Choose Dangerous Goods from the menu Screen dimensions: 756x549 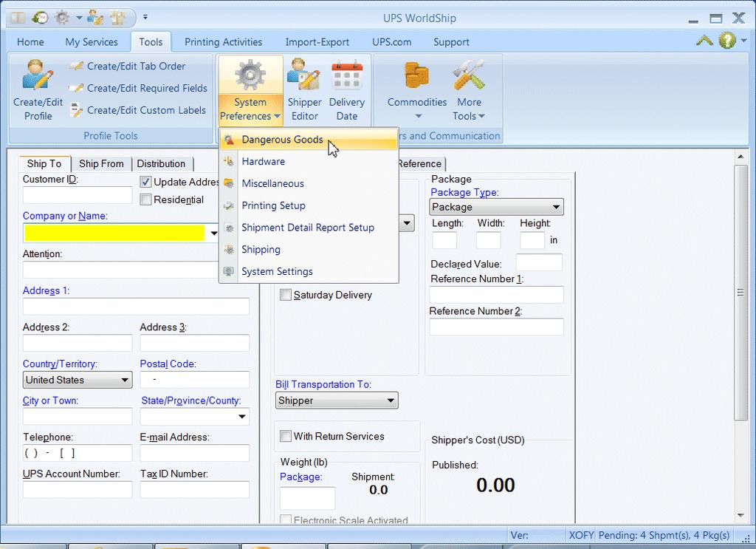[x=309, y=140]
